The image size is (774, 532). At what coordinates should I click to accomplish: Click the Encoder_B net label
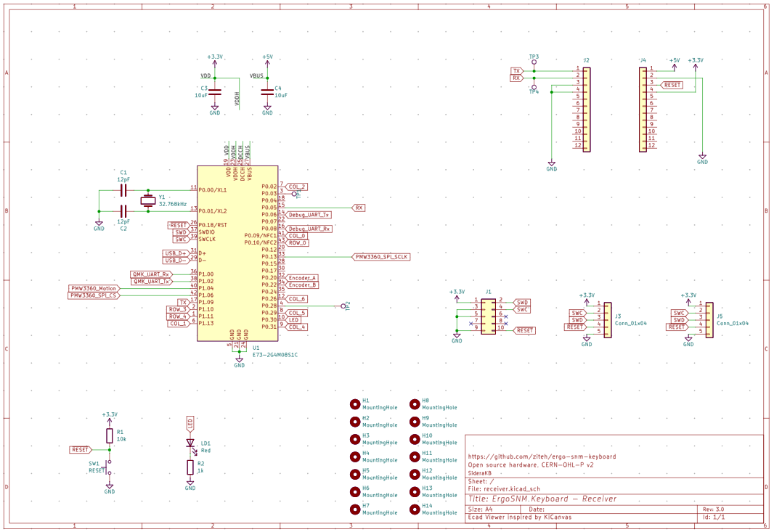tap(302, 285)
